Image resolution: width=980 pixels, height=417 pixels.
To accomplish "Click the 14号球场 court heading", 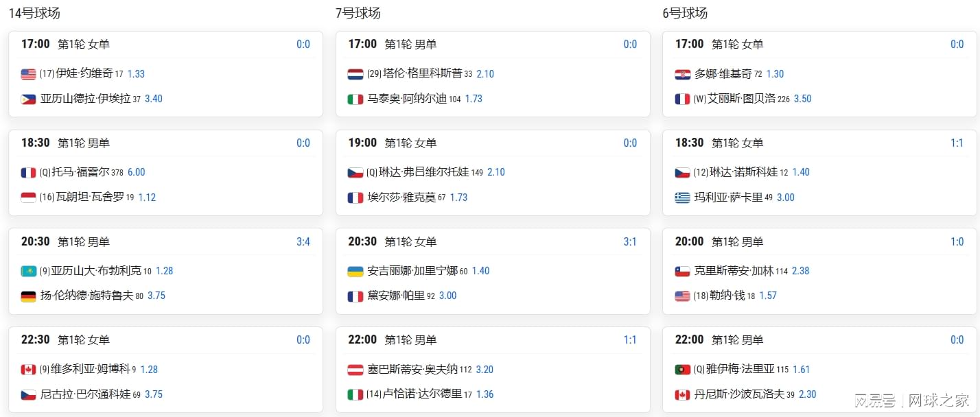I will click(x=34, y=13).
